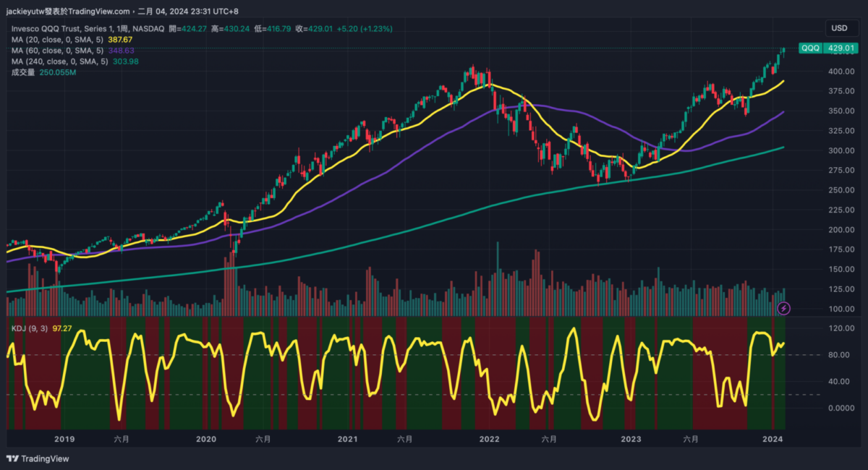The width and height of the screenshot is (868, 470).
Task: Select the 2024 time axis label
Action: click(773, 439)
